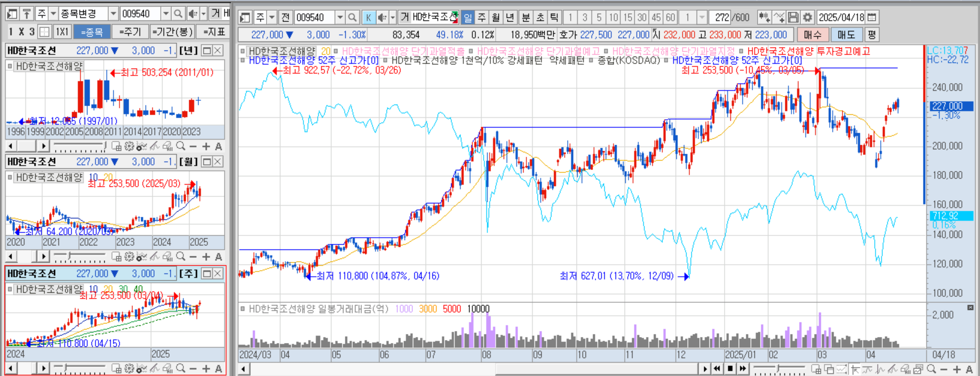Click the 매수 buy button
This screenshot has width=980, height=376.
812,35
